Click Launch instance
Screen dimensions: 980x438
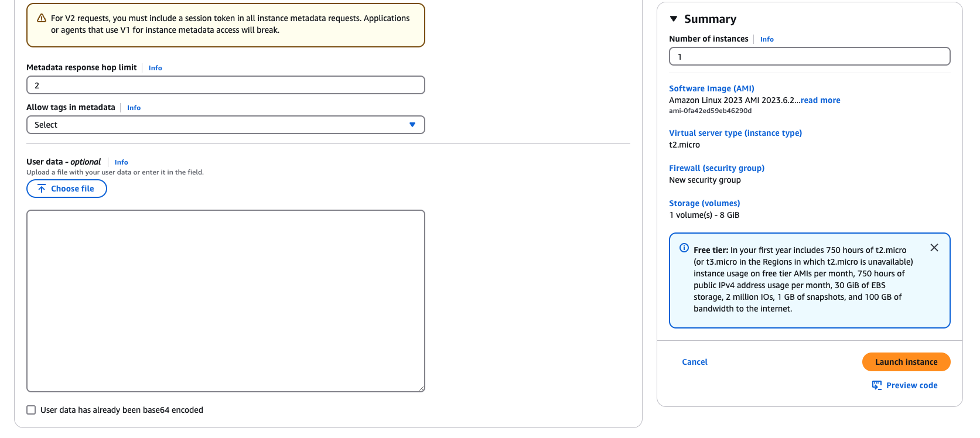tap(906, 362)
